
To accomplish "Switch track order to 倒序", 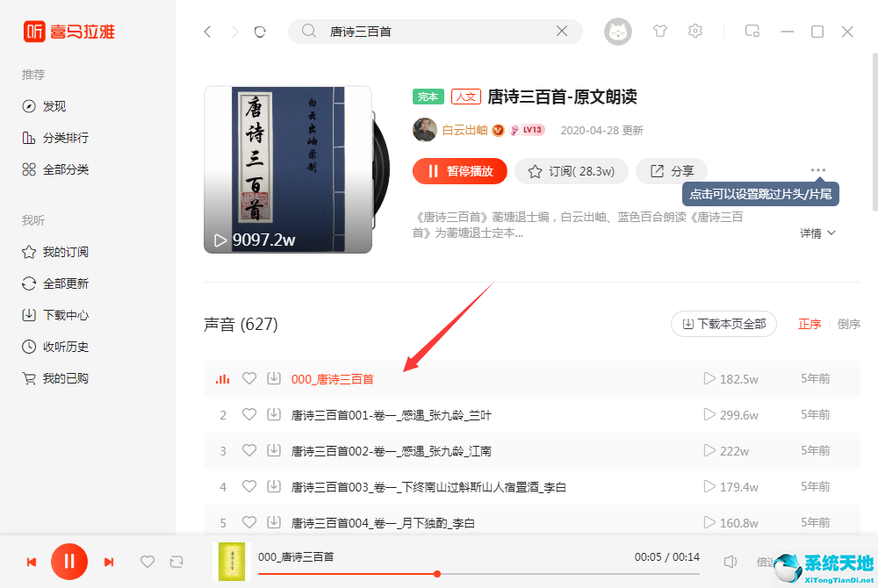I will pyautogui.click(x=848, y=324).
